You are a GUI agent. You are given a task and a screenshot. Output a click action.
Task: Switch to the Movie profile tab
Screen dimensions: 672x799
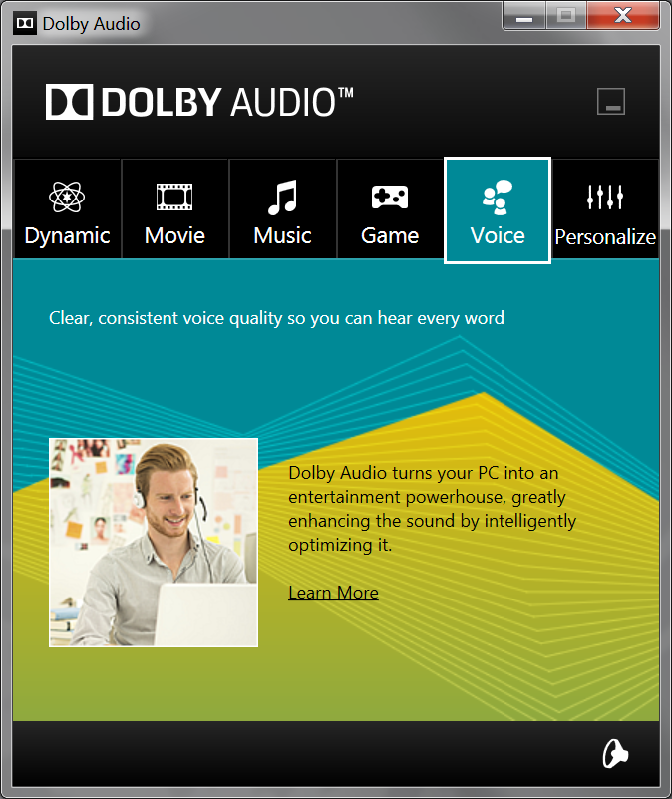[174, 208]
